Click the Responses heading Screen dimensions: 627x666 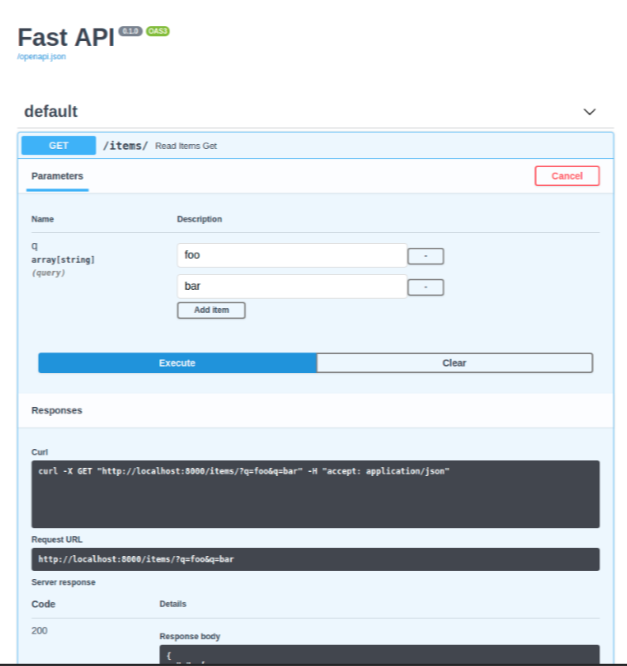[56, 410]
